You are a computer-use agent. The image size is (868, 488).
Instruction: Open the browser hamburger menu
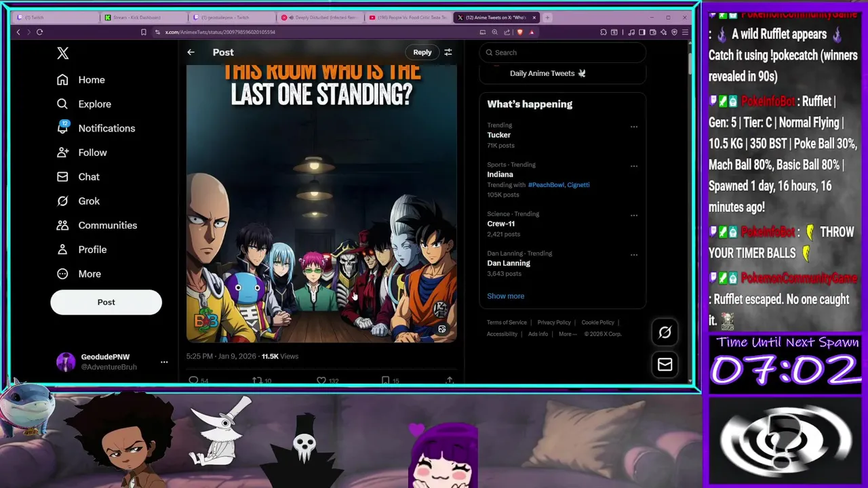(685, 32)
